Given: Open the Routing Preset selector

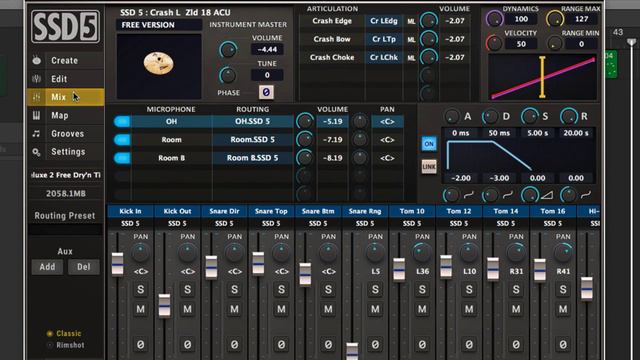Looking at the screenshot, I should 65,229.
